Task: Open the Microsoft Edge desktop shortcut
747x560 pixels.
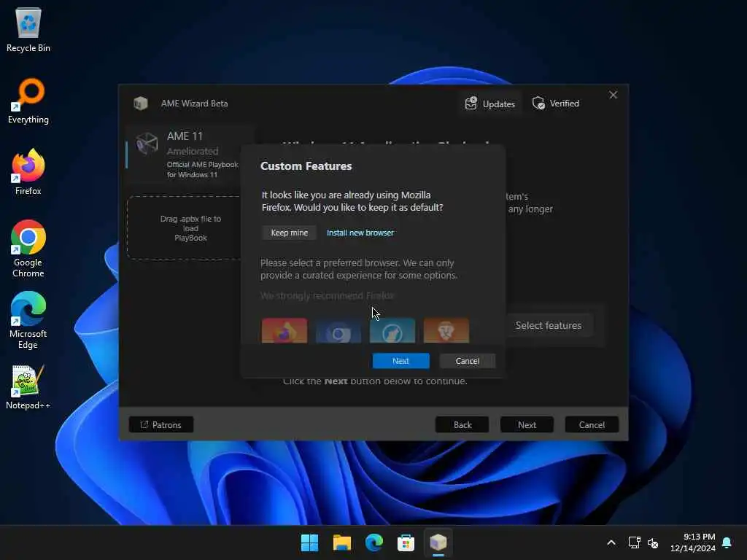Action: 28,320
